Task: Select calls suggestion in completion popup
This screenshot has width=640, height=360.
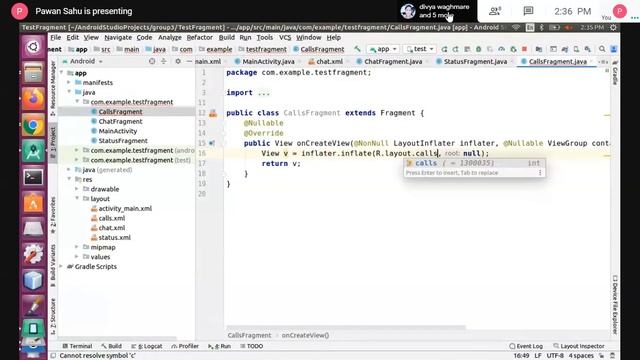Action: [x=474, y=163]
